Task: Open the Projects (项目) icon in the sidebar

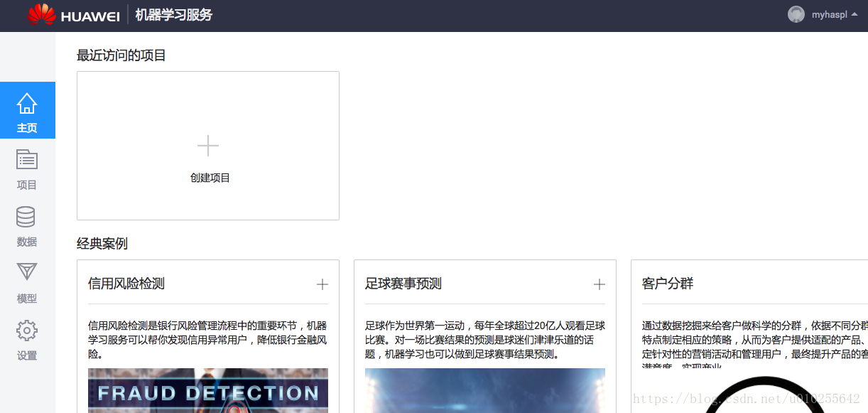Action: coord(27,160)
